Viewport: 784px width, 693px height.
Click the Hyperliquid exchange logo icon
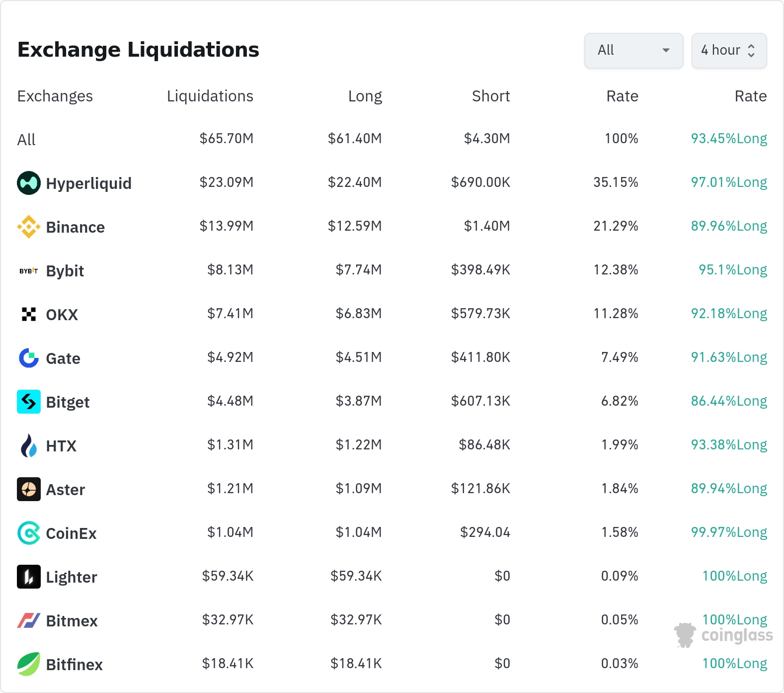coord(29,183)
